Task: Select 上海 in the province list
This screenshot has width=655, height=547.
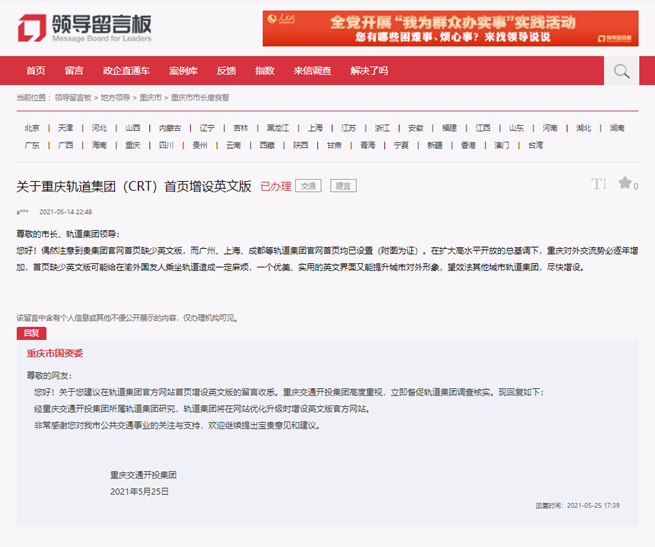Action: (x=315, y=128)
